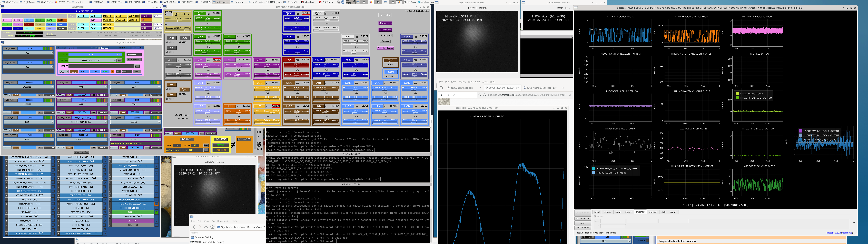Click the cyan H1:SUS-PRM_M1_OPTICALIGN_P_OFFSET legend swatch
Image resolution: width=868 pixels, height=244 pixels.
[594, 168]
